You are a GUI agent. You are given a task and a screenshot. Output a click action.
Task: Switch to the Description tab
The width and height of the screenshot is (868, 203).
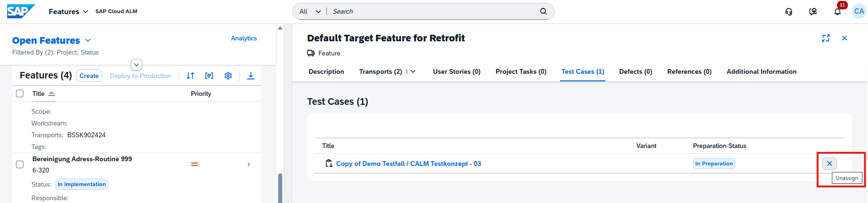pyautogui.click(x=326, y=71)
